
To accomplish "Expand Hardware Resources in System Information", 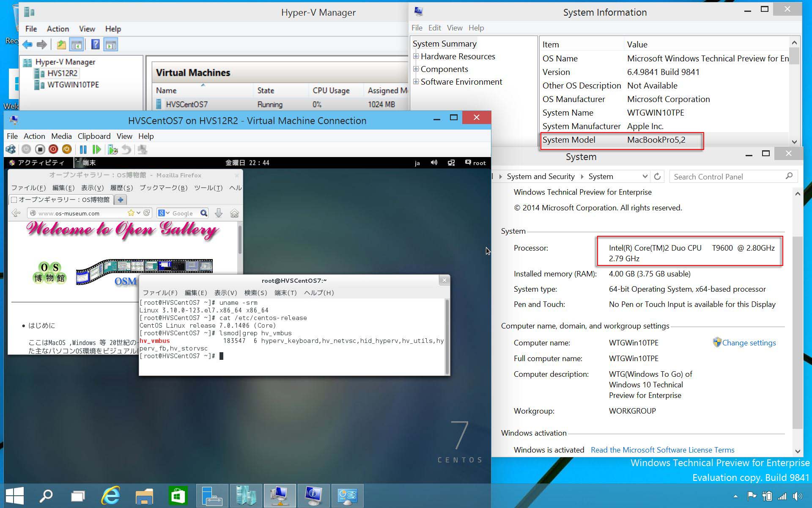I will pos(416,56).
